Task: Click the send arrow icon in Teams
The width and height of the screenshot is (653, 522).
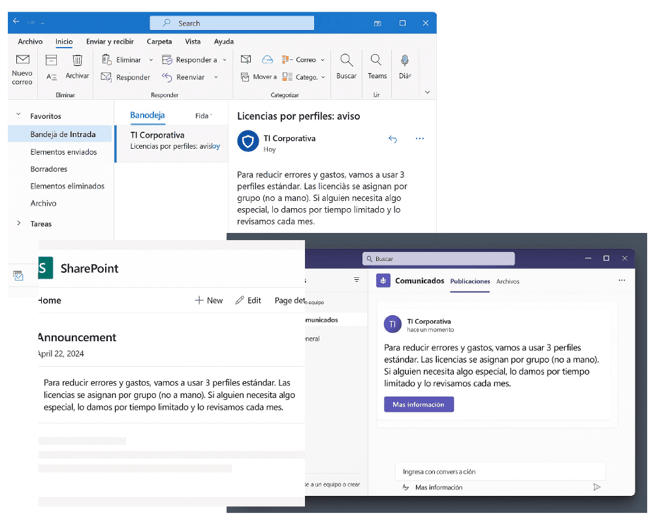Action: (x=597, y=487)
